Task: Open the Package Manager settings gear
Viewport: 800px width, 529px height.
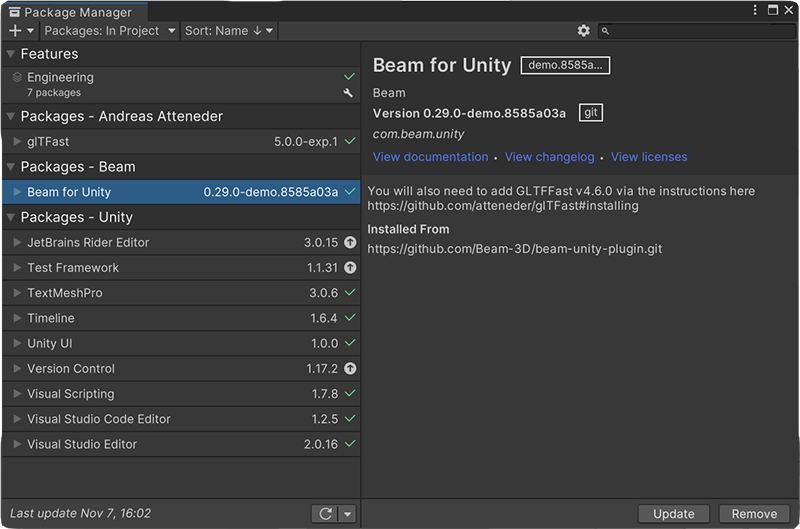Action: tap(584, 31)
